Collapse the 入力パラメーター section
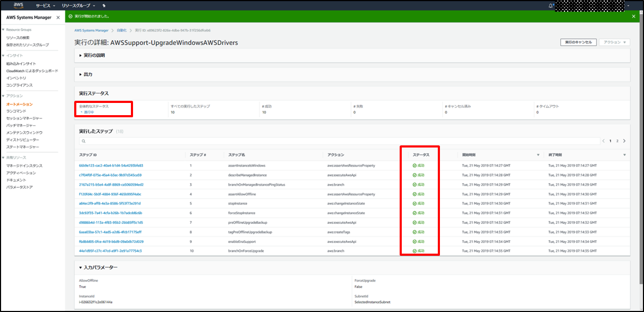 coord(81,267)
